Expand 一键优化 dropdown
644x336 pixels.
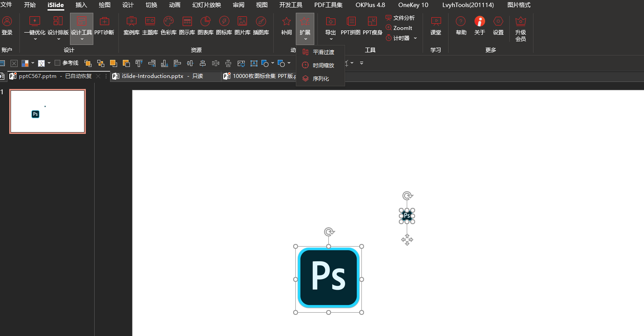35,39
